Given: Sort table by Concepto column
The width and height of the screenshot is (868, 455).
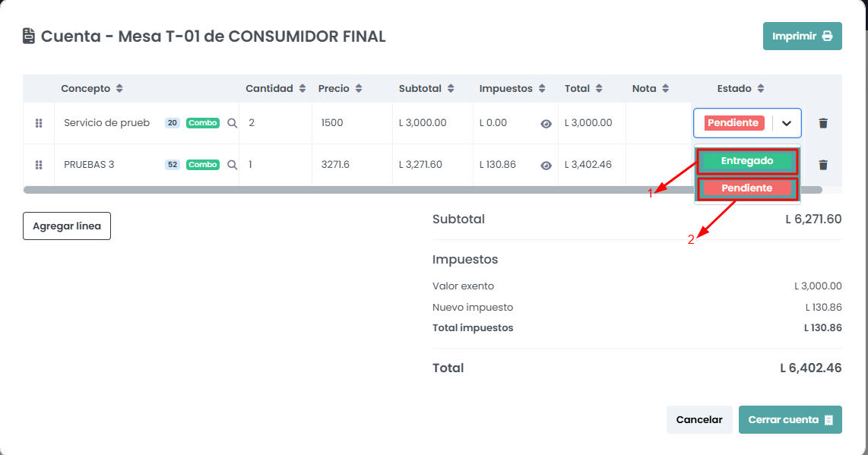Looking at the screenshot, I should pyautogui.click(x=119, y=89).
